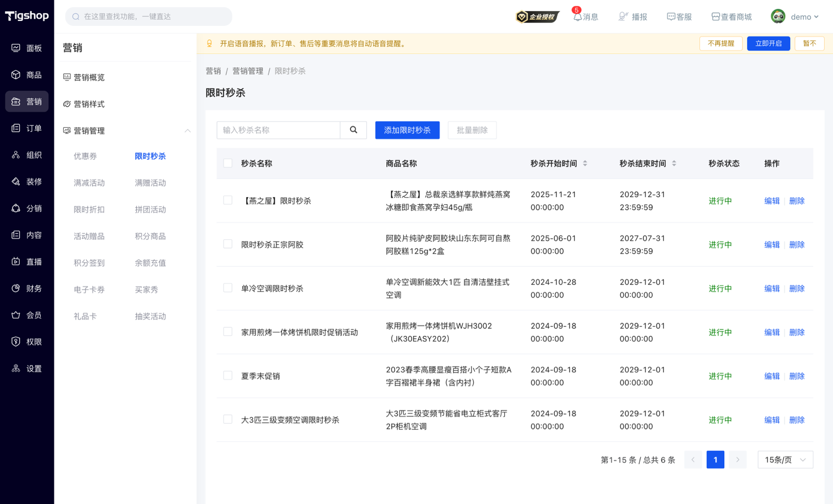Open the 15条/页 page size dropdown
The image size is (833, 504).
(x=785, y=460)
